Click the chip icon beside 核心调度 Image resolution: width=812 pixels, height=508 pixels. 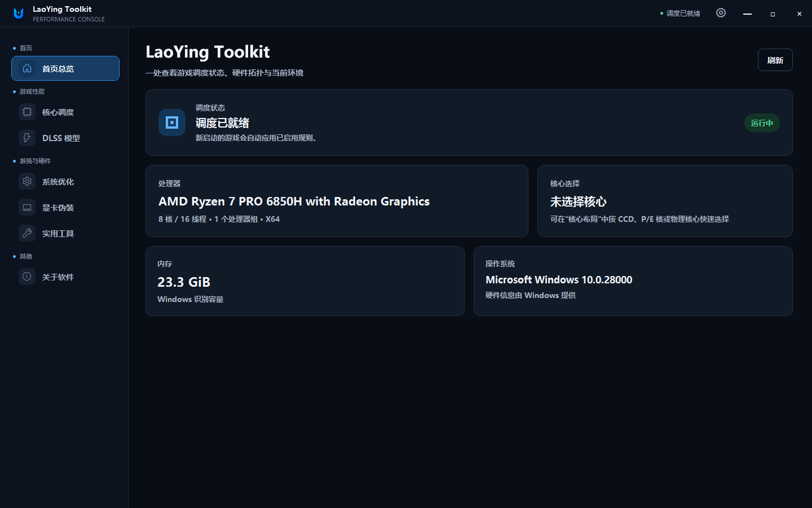[27, 112]
